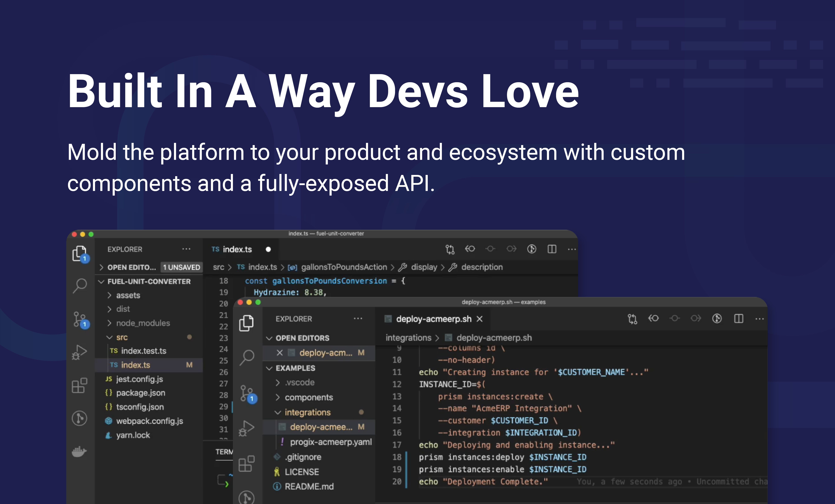This screenshot has height=504, width=835.
Task: Expand the components folder
Action: tap(308, 397)
